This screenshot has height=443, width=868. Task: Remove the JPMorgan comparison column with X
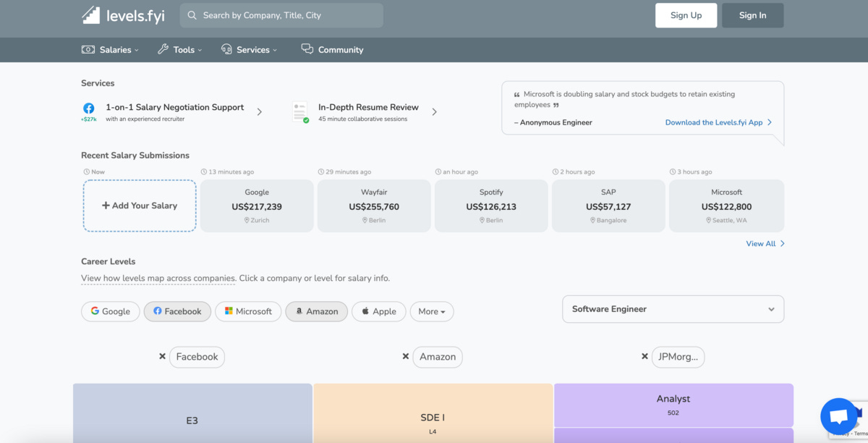644,357
